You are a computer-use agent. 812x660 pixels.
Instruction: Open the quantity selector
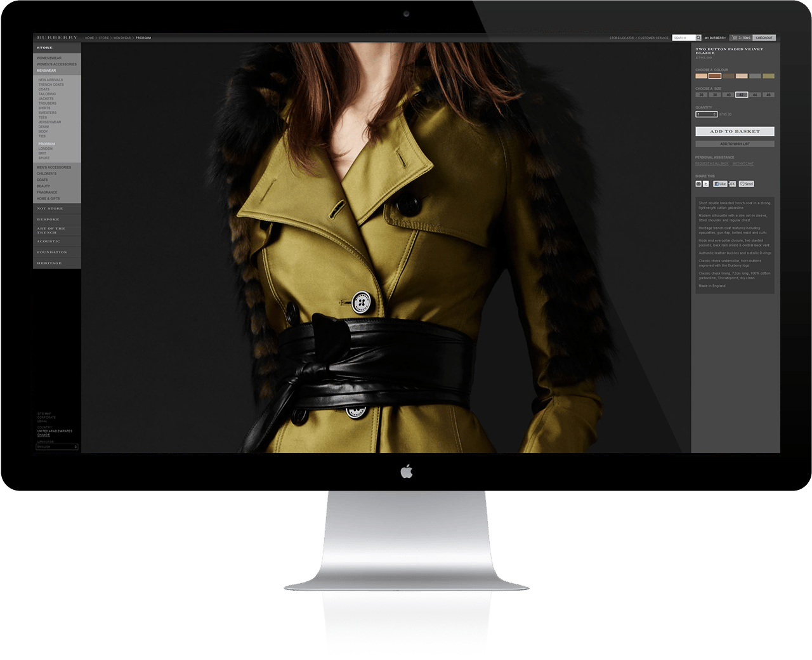pos(706,114)
